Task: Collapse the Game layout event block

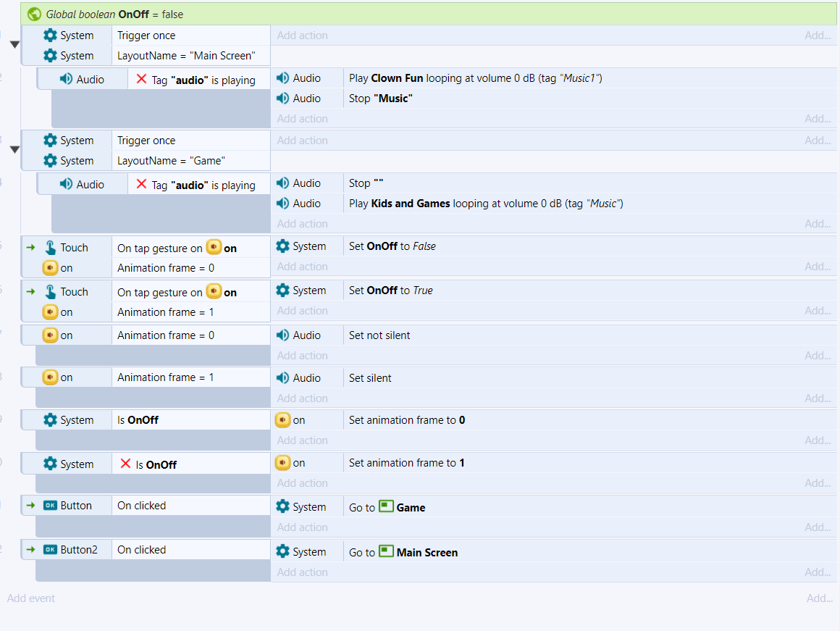Action: pos(14,150)
